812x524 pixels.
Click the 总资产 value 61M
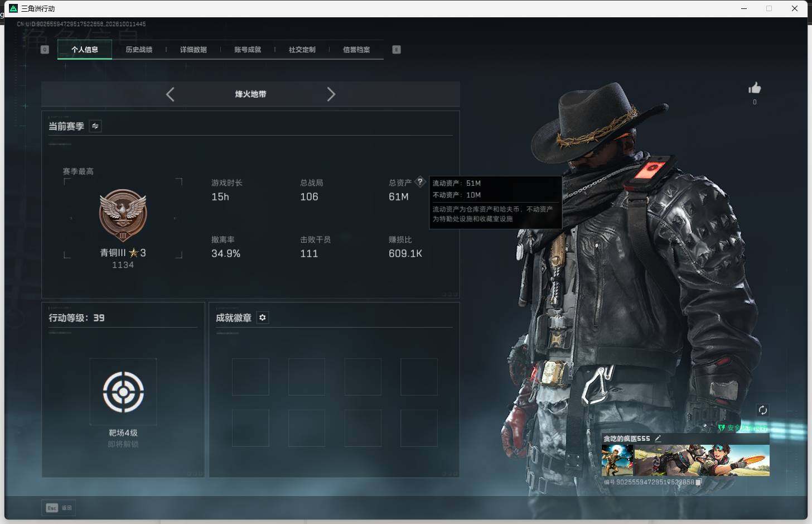pyautogui.click(x=399, y=197)
